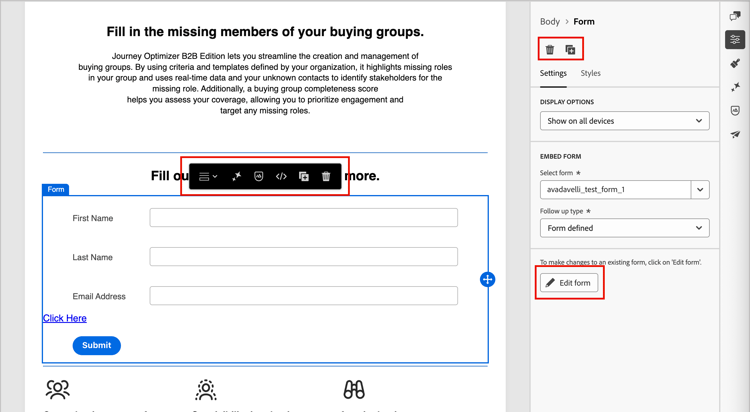
Task: Select the people group icon below the form
Action: point(58,390)
